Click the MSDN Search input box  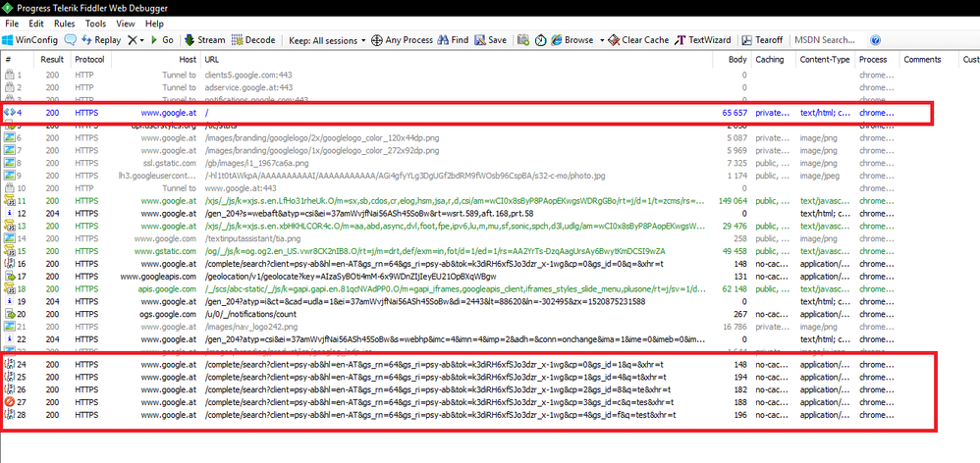[x=825, y=40]
